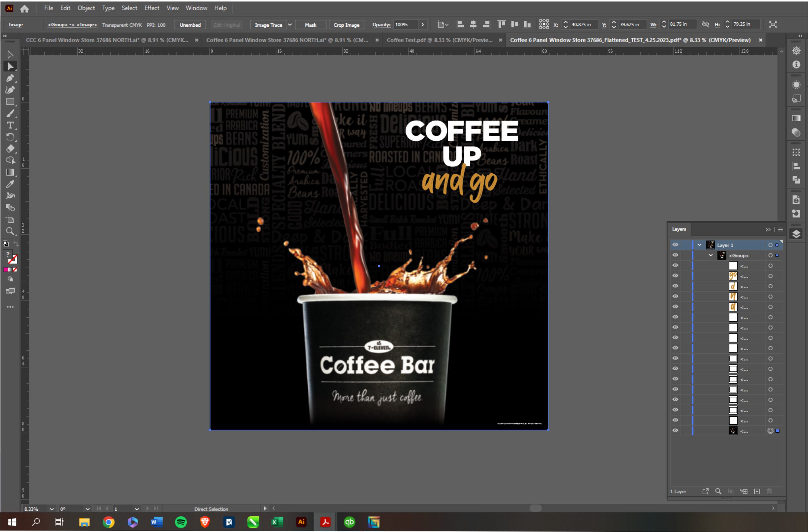Expand Opacity options arrow
Image resolution: width=808 pixels, height=532 pixels.
(x=422, y=25)
